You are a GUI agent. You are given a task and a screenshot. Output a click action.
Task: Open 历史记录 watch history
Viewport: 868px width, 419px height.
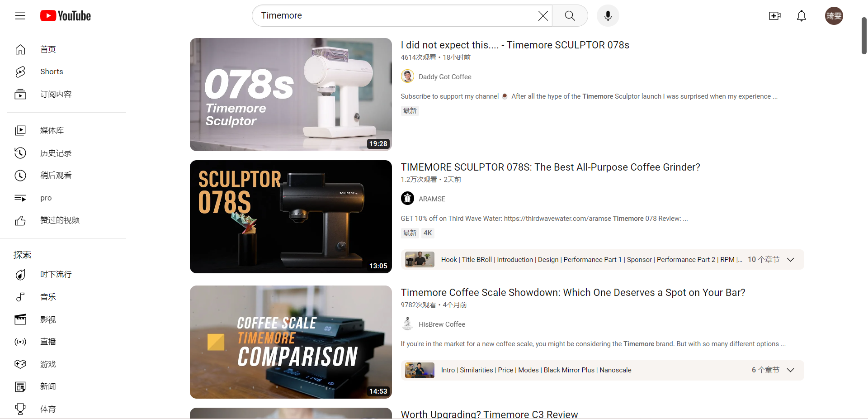(x=56, y=153)
